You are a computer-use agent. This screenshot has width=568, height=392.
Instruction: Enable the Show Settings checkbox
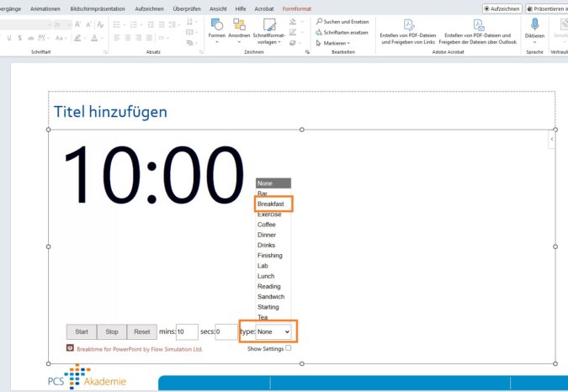coord(289,348)
